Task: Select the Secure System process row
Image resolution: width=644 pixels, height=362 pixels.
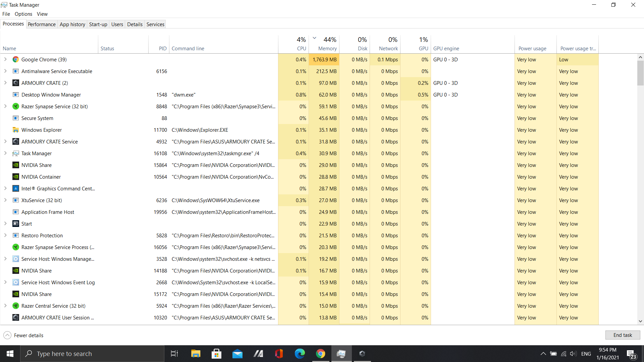Action: point(300,118)
